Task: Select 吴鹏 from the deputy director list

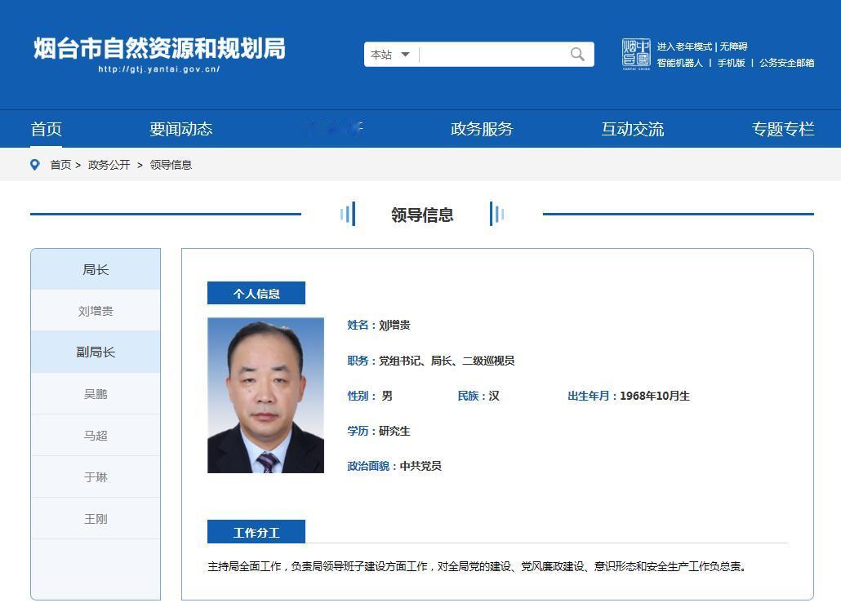Action: point(95,393)
